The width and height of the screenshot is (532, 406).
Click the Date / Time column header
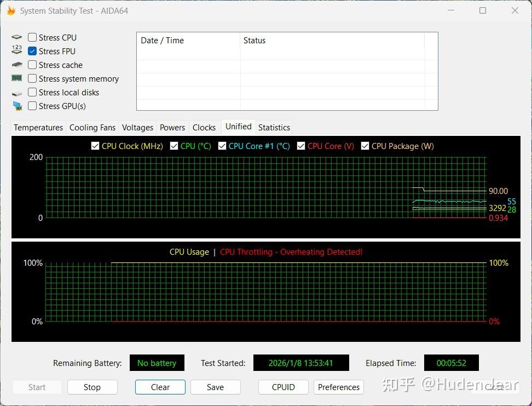(x=188, y=41)
